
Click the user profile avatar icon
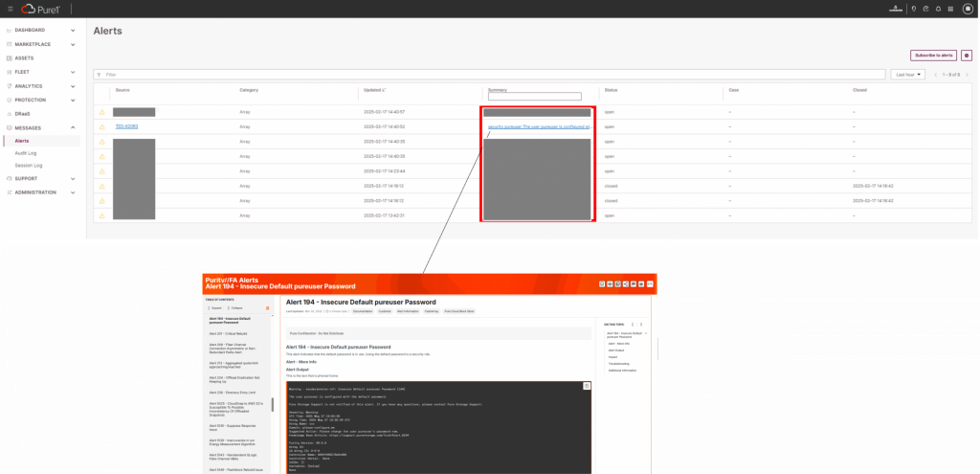[966, 9]
